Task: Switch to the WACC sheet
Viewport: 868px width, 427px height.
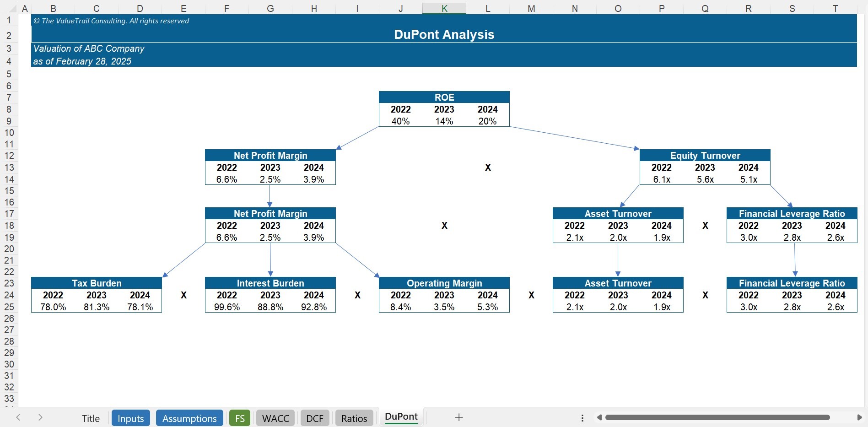Action: (275, 417)
